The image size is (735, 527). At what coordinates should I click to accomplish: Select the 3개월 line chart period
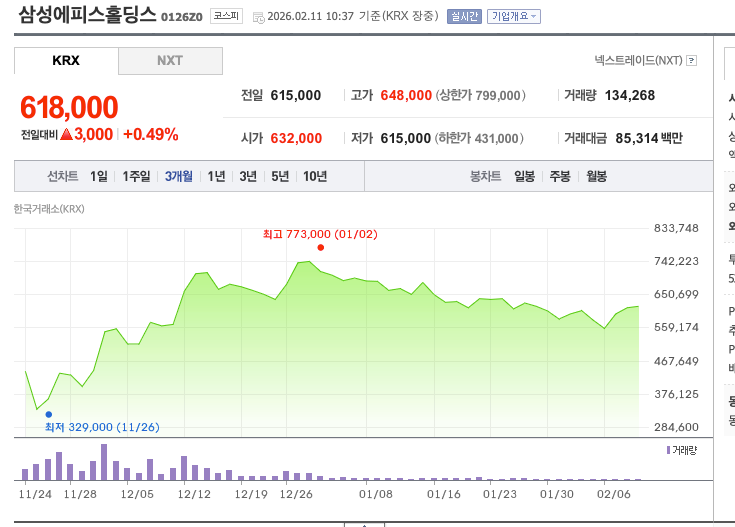(x=179, y=176)
